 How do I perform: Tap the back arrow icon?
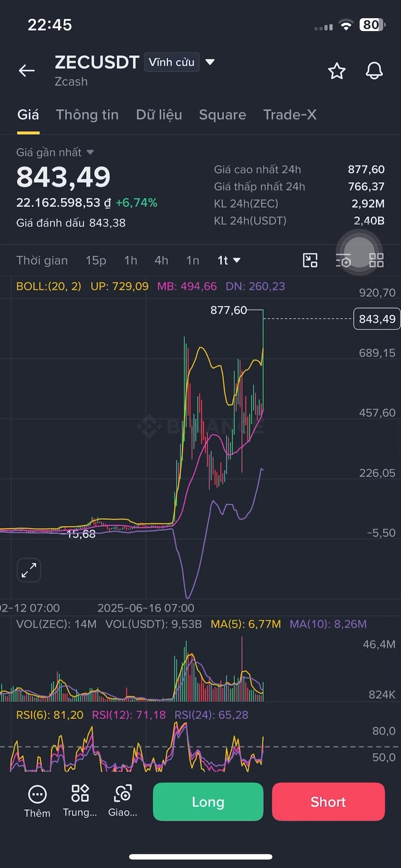click(27, 71)
